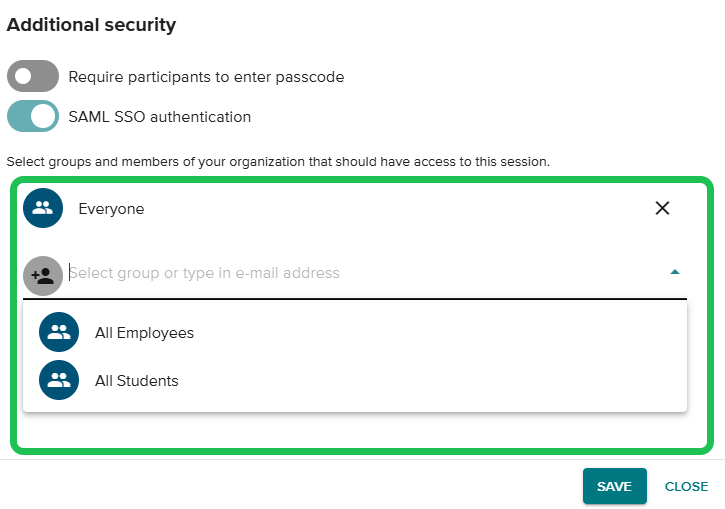Click the access instruction text above the list
Image resolution: width=725 pixels, height=509 pixels.
click(278, 161)
